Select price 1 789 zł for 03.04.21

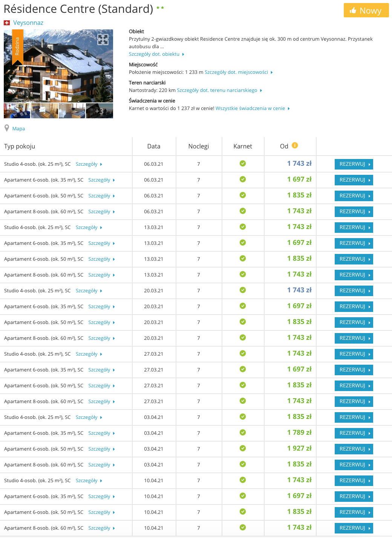point(299,433)
